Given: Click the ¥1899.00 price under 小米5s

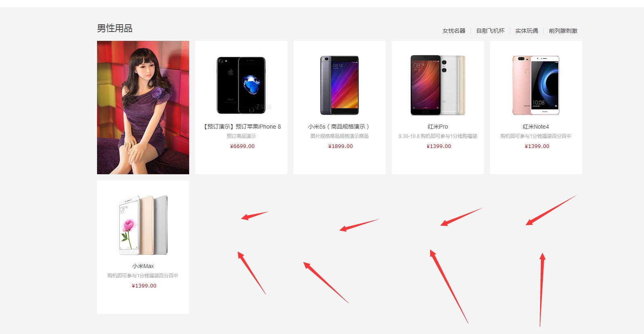Looking at the screenshot, I should 340,146.
